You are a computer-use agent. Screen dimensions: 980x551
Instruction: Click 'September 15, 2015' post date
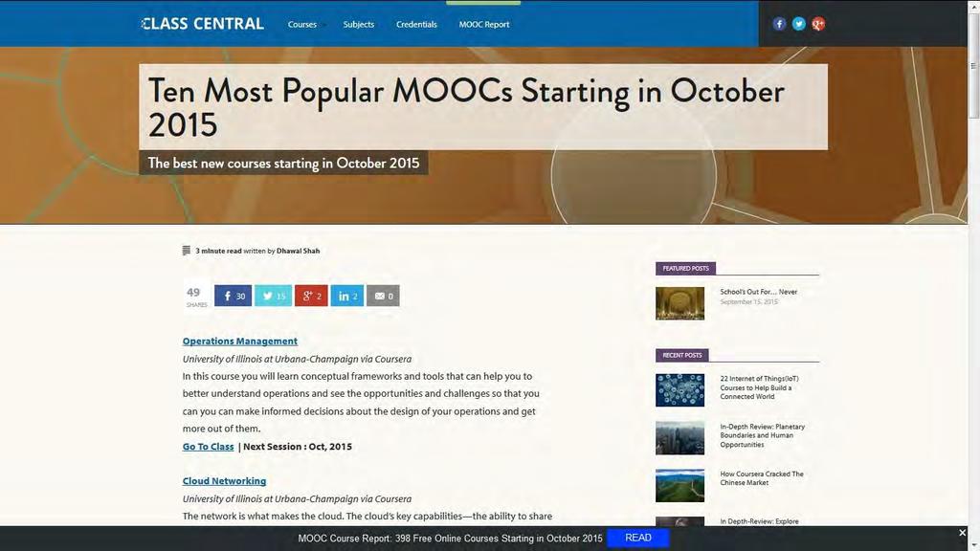(x=748, y=301)
